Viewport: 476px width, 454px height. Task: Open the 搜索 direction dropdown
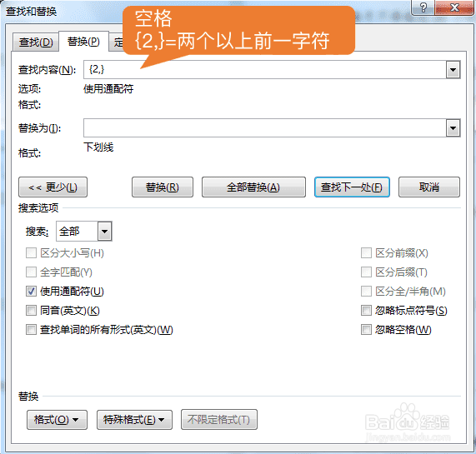(x=105, y=232)
